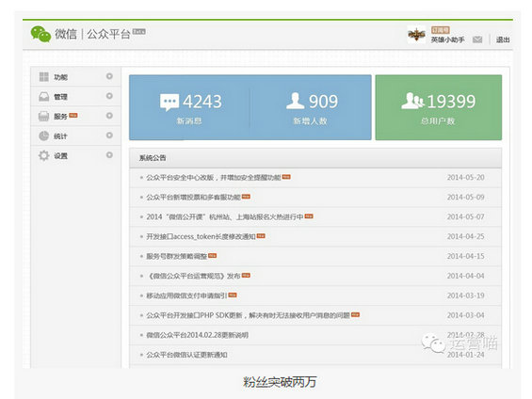
Task: Open the 管理 sidebar menu
Action: (75, 97)
